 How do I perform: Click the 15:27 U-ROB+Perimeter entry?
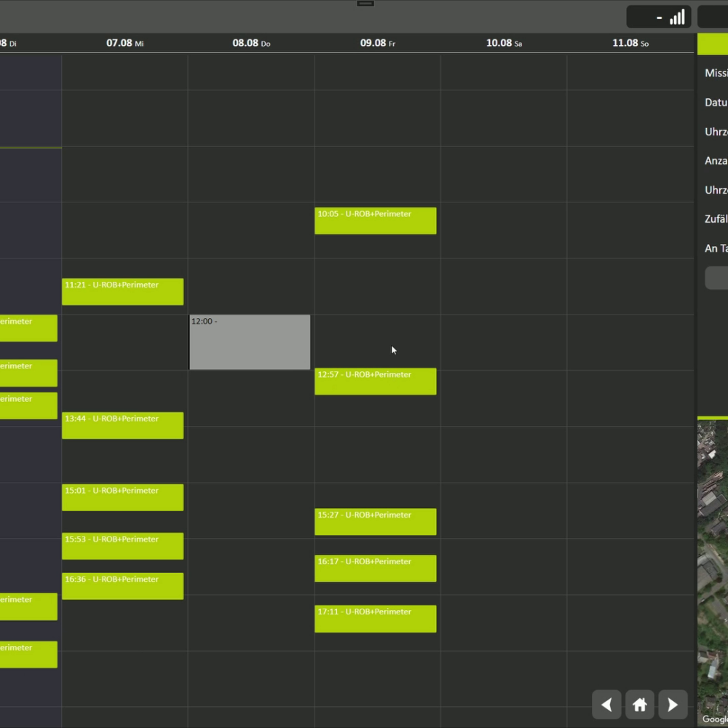click(x=376, y=521)
